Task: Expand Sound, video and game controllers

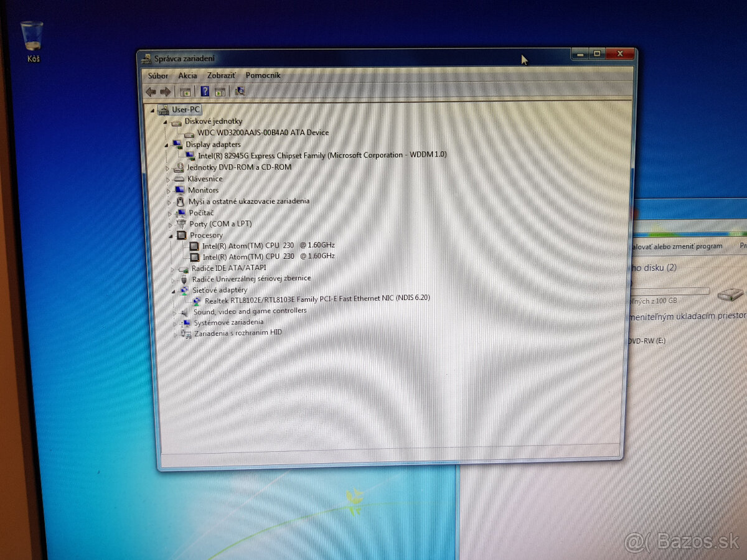Action: click(176, 312)
